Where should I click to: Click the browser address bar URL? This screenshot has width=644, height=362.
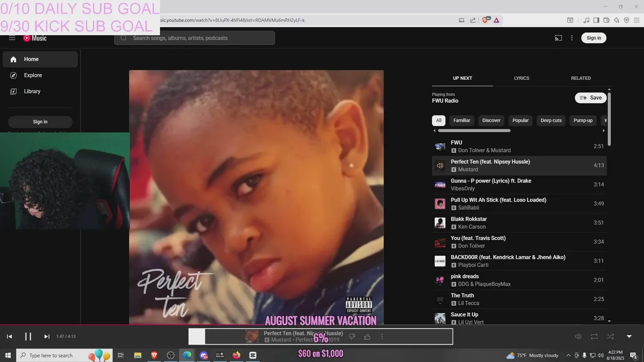pyautogui.click(x=232, y=20)
